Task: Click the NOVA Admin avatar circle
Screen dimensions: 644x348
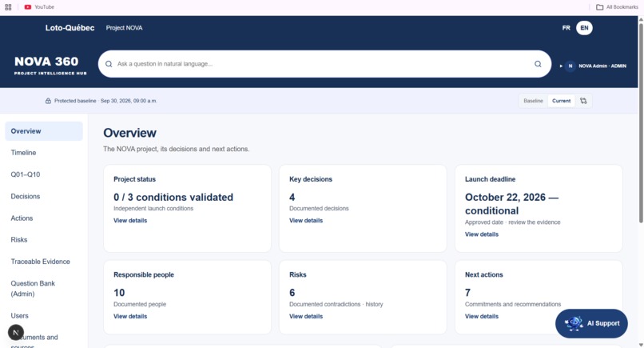Action: (570, 66)
